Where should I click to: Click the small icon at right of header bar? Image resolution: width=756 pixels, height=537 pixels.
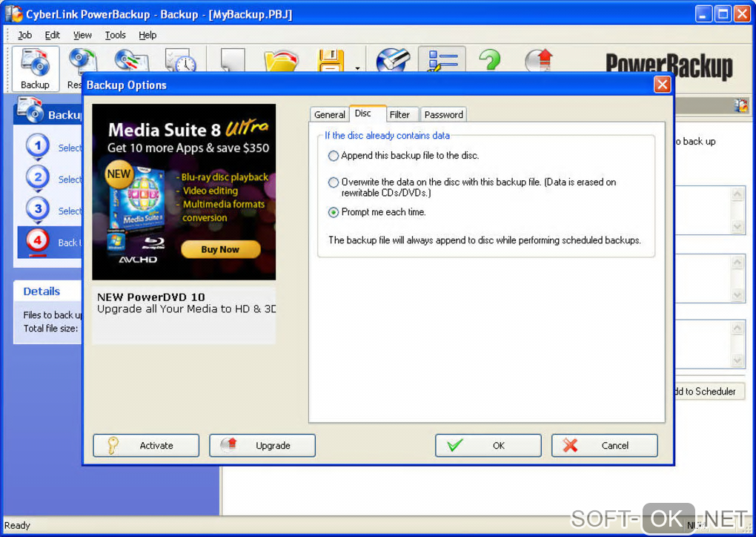coord(741,105)
